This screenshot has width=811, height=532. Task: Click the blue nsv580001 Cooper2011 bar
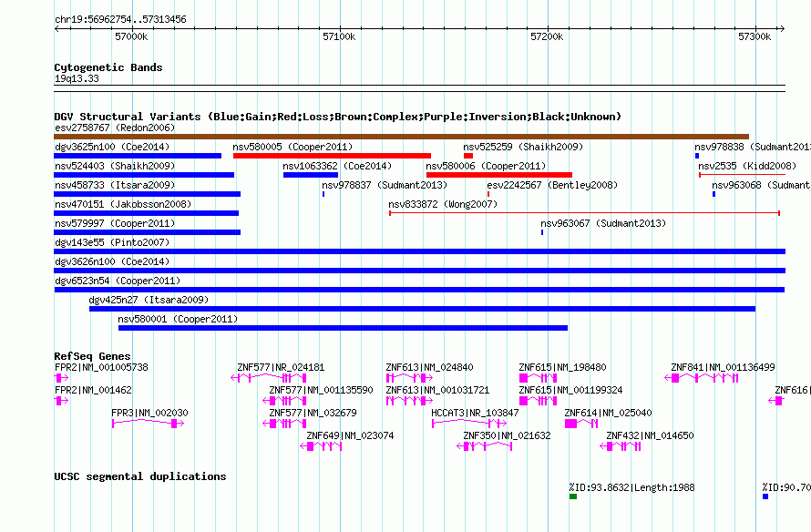(343, 328)
